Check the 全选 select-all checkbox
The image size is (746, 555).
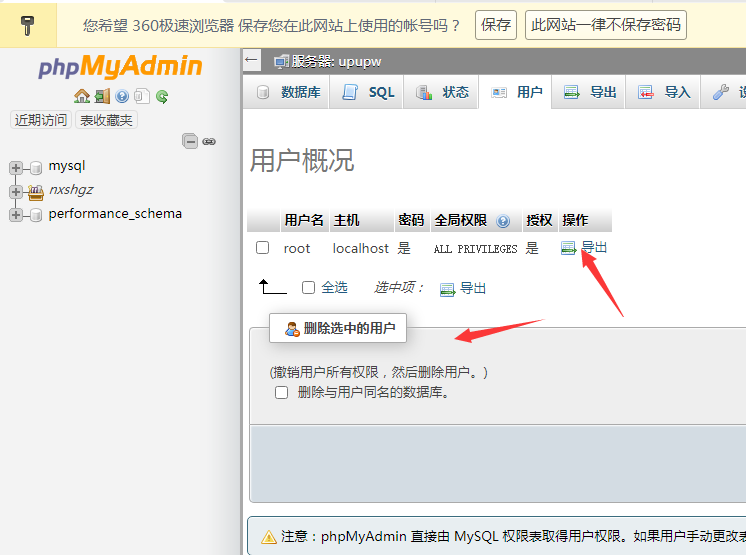point(309,288)
